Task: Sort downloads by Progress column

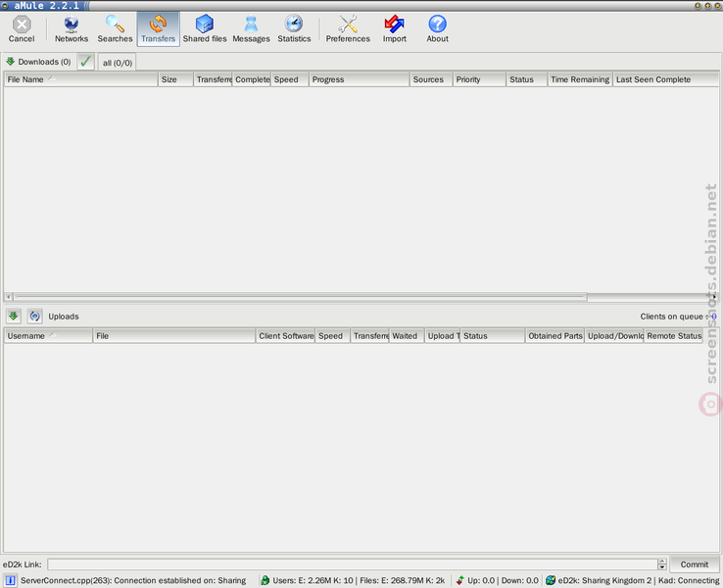Action: click(x=360, y=79)
